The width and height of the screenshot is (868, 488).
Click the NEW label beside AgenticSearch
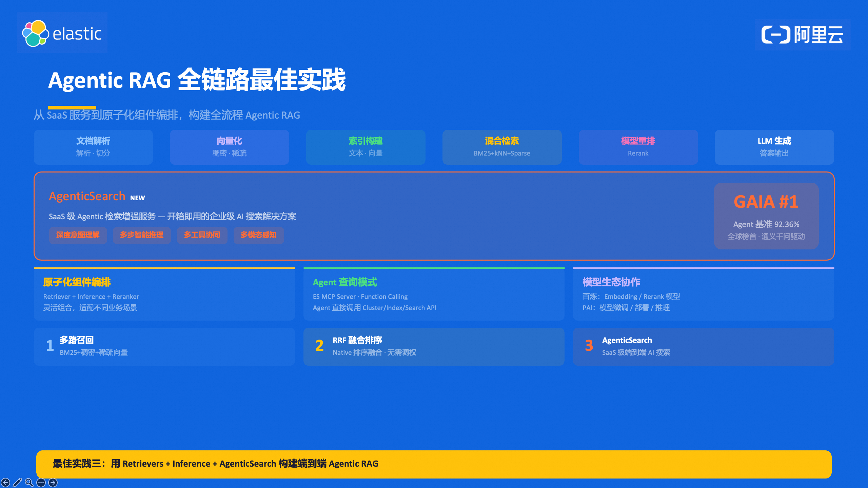pyautogui.click(x=138, y=198)
